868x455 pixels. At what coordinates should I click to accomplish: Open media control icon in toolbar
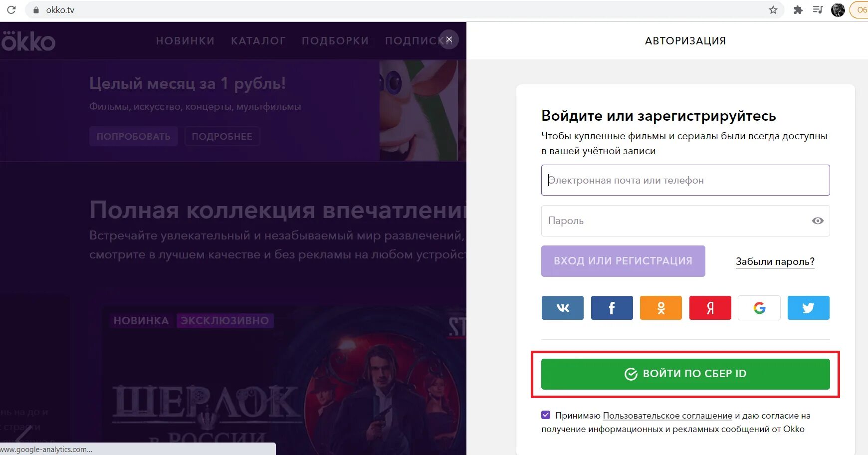click(x=817, y=9)
